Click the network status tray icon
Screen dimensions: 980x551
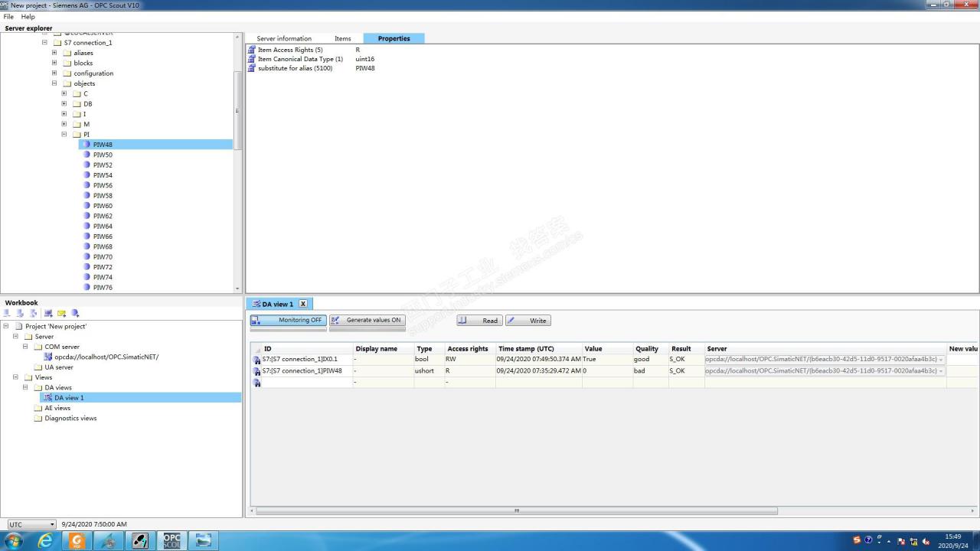pos(913,541)
